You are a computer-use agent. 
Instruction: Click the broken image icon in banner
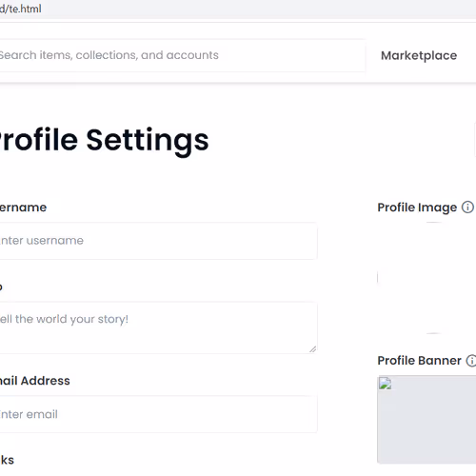tap(385, 384)
